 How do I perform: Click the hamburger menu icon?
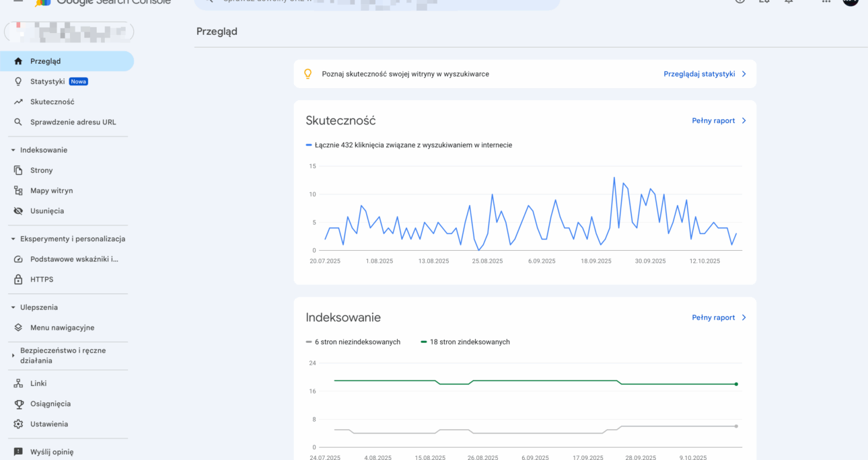coord(17,3)
